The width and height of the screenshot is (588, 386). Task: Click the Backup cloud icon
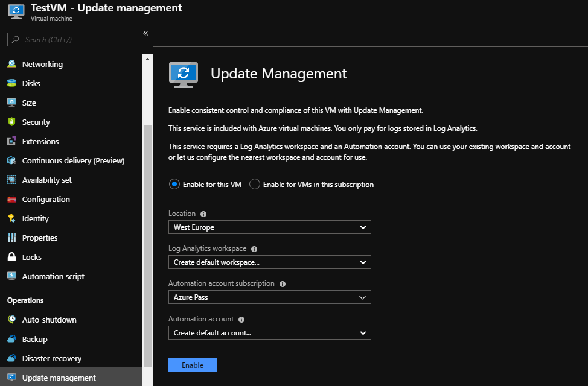(x=11, y=339)
